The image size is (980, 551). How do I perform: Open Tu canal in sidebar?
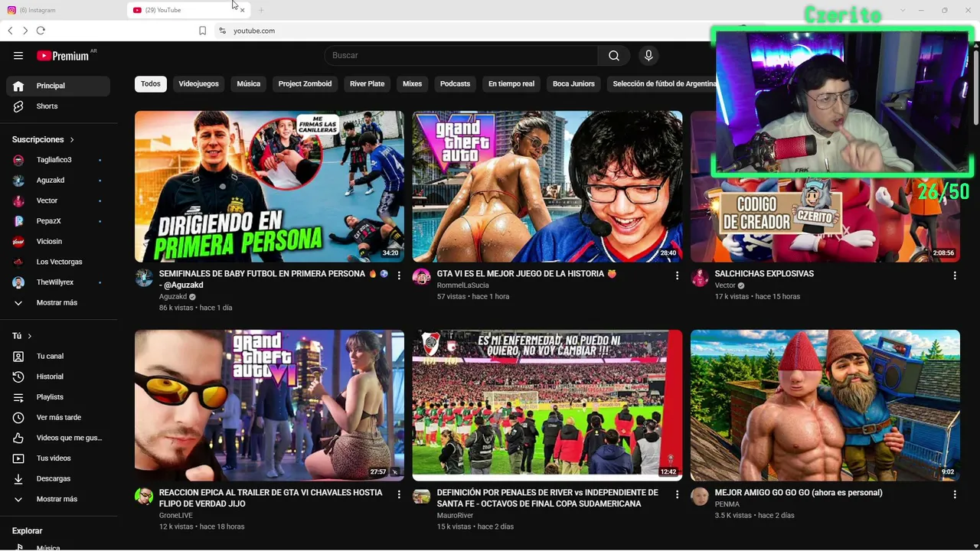point(58,356)
